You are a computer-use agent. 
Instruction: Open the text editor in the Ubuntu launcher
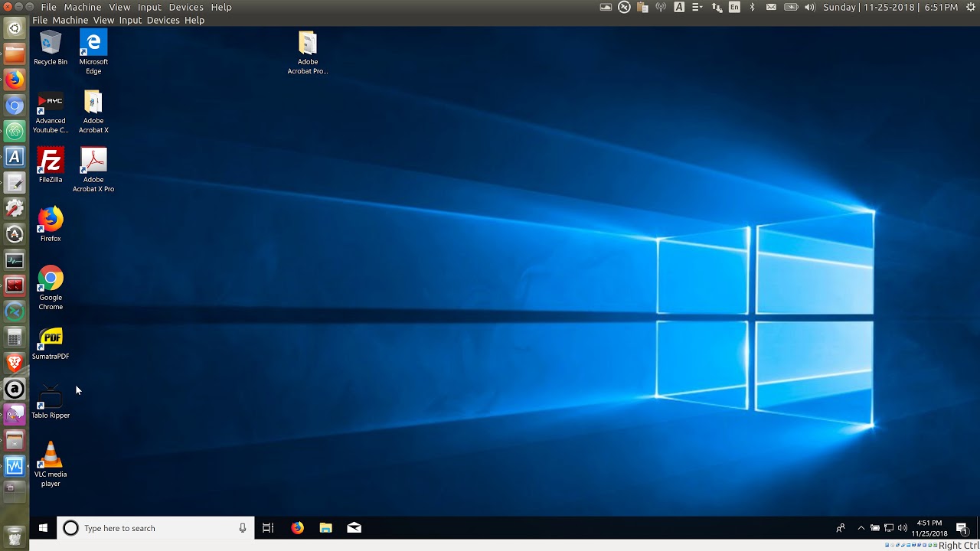tap(15, 183)
